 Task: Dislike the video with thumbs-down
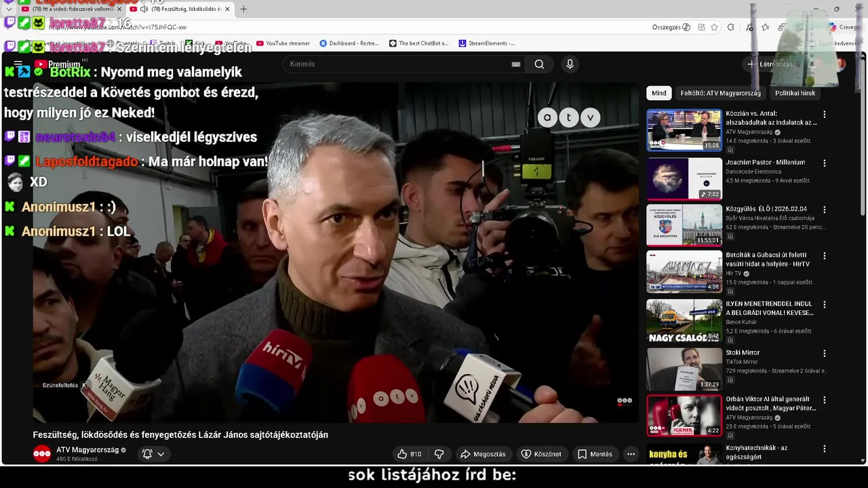(439, 454)
